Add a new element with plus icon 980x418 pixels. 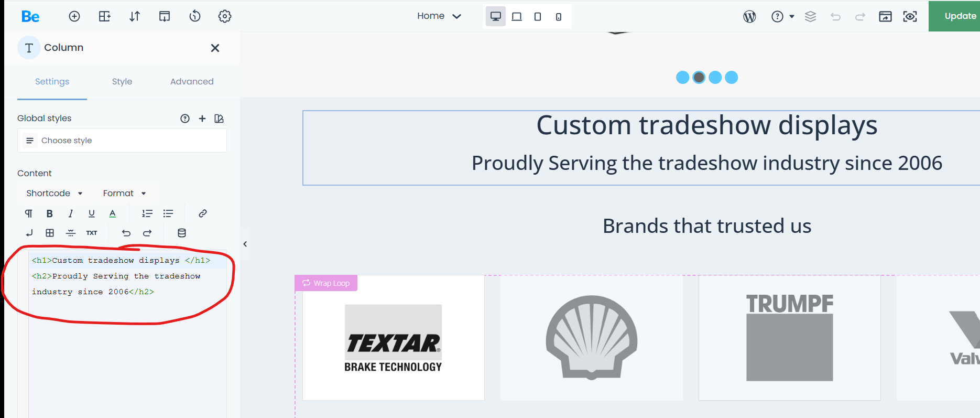[74, 16]
